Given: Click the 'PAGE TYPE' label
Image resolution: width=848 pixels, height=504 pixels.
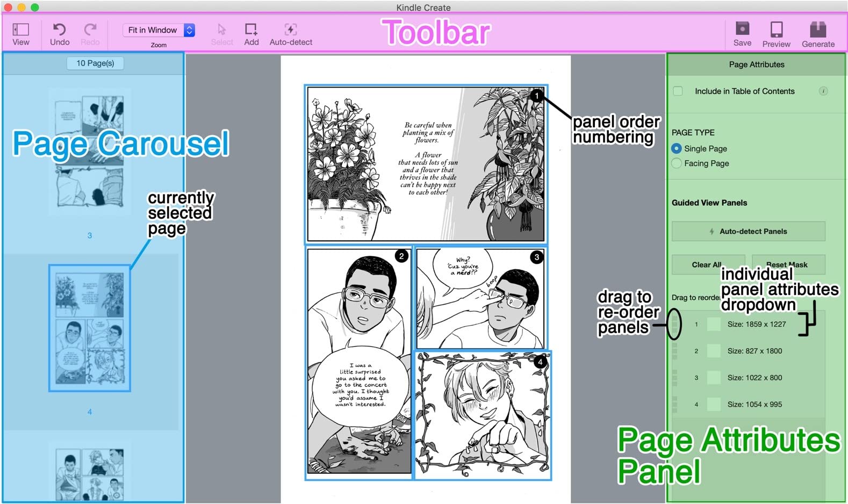Looking at the screenshot, I should (693, 133).
